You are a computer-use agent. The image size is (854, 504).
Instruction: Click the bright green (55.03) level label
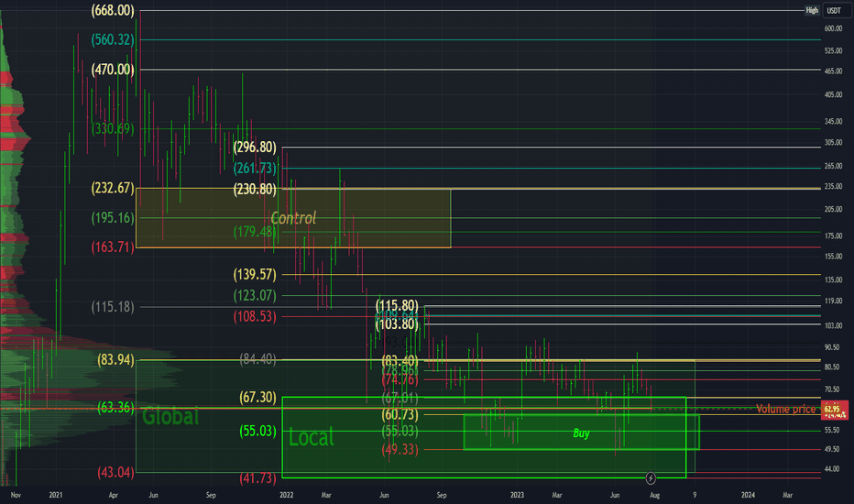coord(258,431)
